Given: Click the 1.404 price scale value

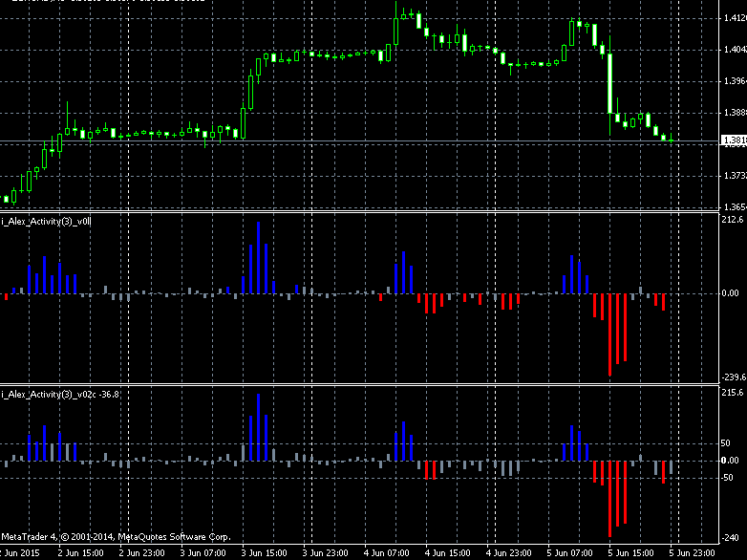Looking at the screenshot, I should click(x=735, y=50).
